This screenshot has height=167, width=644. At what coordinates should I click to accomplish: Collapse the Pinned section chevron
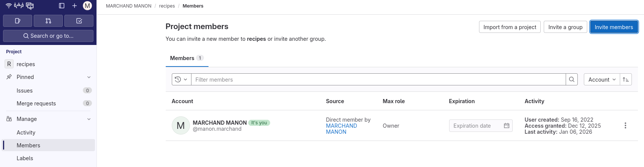(89, 77)
